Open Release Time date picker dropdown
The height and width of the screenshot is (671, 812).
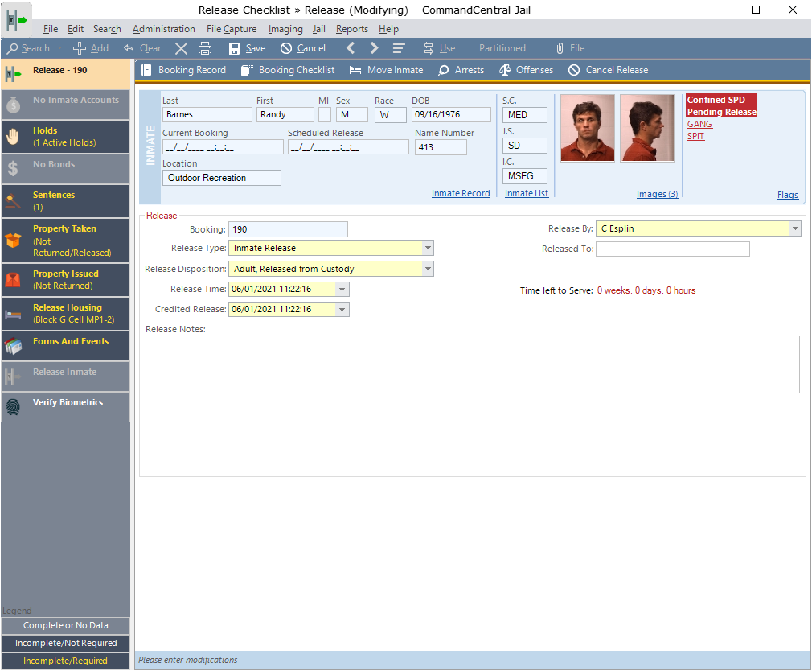coord(343,290)
